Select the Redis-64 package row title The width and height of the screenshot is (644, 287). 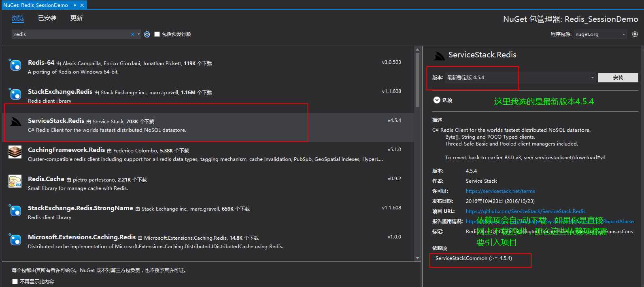tap(41, 63)
